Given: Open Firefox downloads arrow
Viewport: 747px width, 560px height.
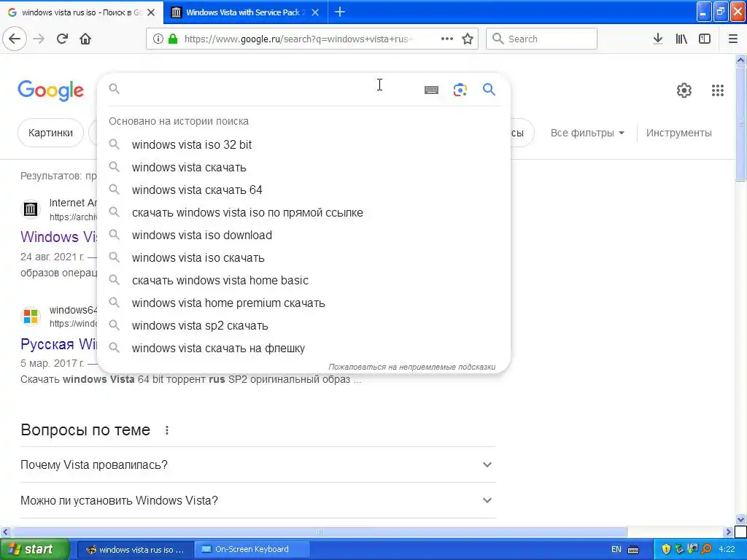Looking at the screenshot, I should tap(658, 39).
